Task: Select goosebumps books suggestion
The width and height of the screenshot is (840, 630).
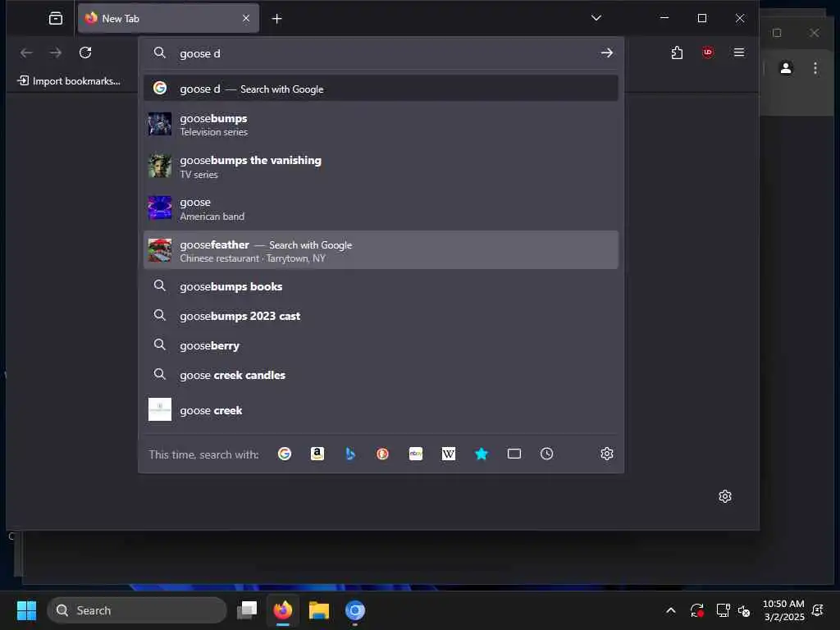Action: point(381,286)
